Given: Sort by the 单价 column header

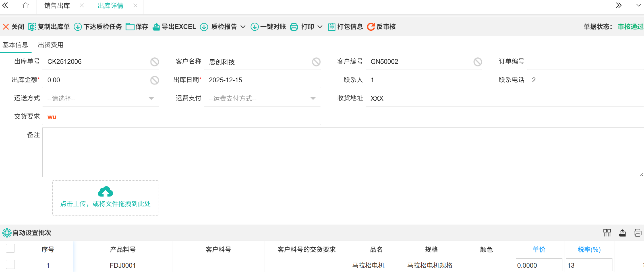Looking at the screenshot, I should click(539, 250).
